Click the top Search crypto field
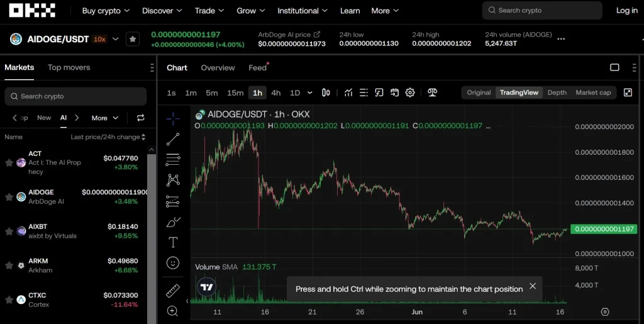The image size is (644, 324). (542, 10)
